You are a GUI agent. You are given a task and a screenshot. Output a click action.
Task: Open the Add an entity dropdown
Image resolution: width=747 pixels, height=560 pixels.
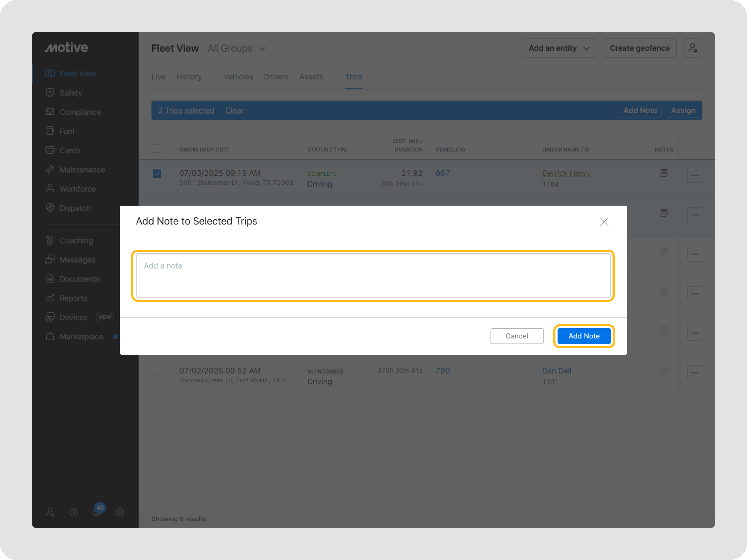click(559, 48)
